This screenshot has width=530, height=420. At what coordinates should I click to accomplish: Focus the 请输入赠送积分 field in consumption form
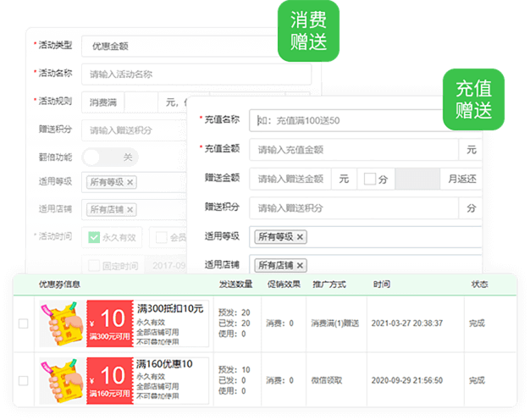click(x=134, y=130)
